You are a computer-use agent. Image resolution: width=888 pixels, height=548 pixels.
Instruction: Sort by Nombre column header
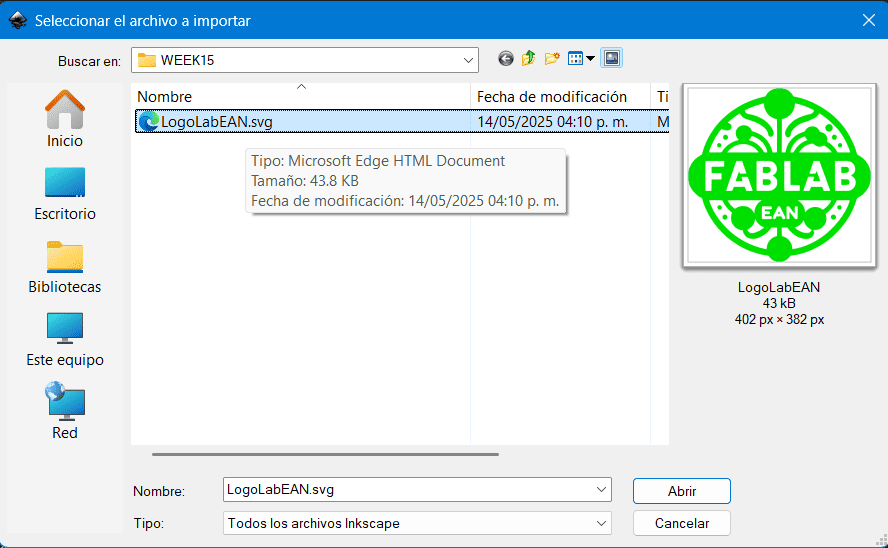pos(301,97)
